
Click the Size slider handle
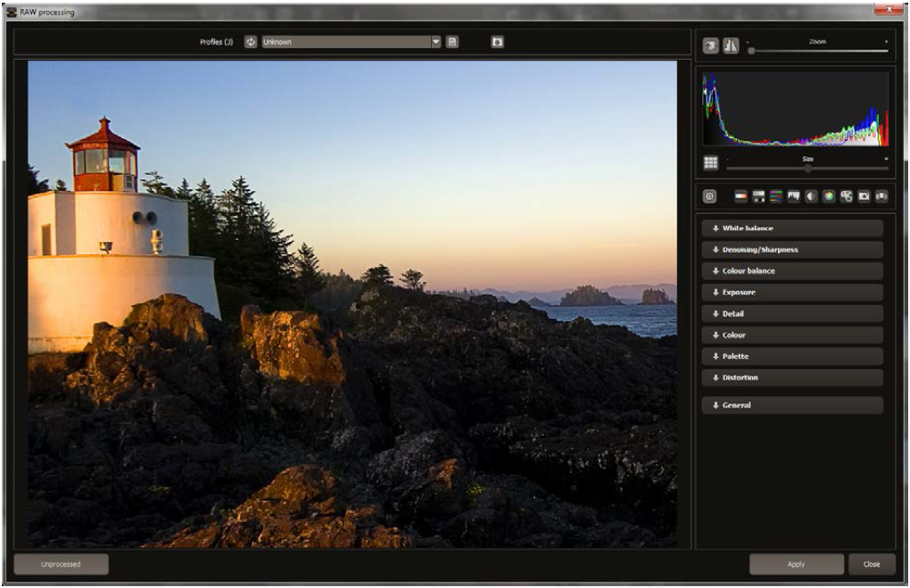click(x=807, y=169)
